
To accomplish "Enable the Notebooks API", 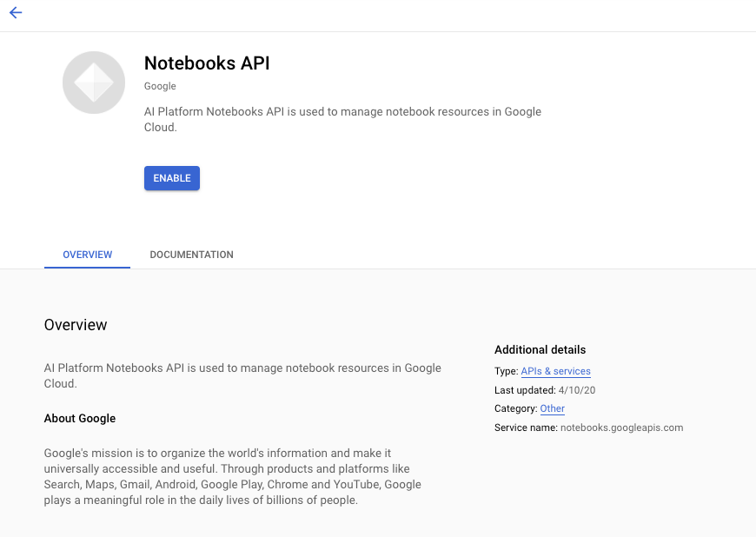I will point(172,178).
